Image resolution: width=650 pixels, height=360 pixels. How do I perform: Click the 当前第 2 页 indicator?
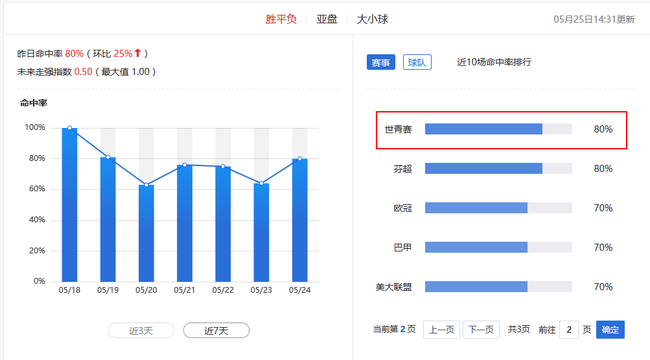[x=394, y=329]
